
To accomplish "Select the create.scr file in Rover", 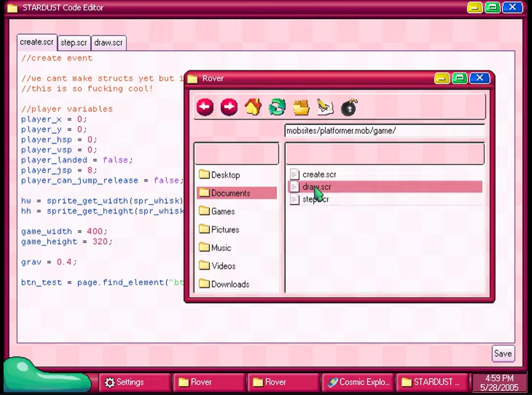I will (x=385, y=174).
